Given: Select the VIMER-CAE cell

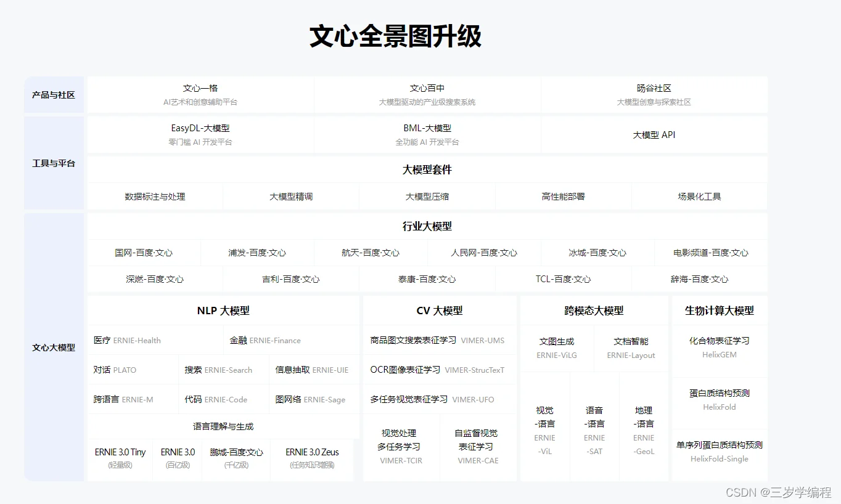Looking at the screenshot, I should [478, 447].
